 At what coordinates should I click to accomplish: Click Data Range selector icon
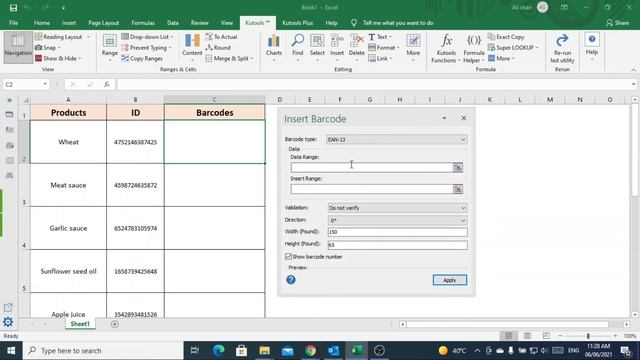[458, 167]
